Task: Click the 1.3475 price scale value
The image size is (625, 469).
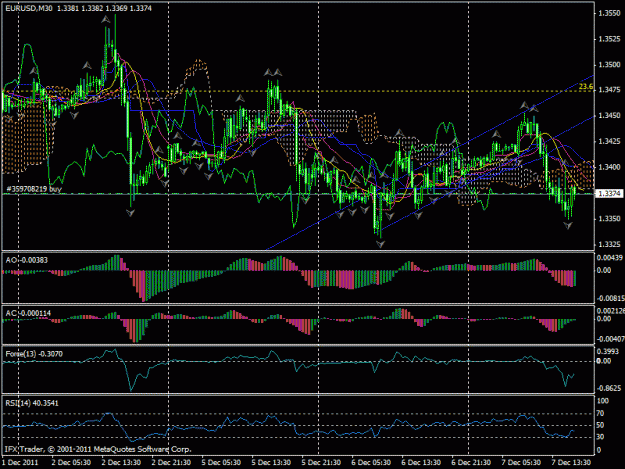Action: 609,90
